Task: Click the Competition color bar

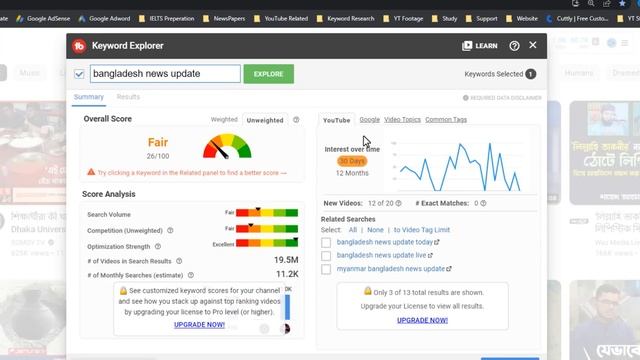Action: (267, 229)
